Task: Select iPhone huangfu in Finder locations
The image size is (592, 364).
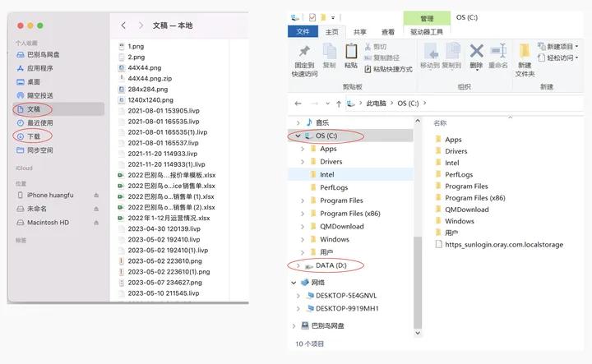Action: point(45,195)
